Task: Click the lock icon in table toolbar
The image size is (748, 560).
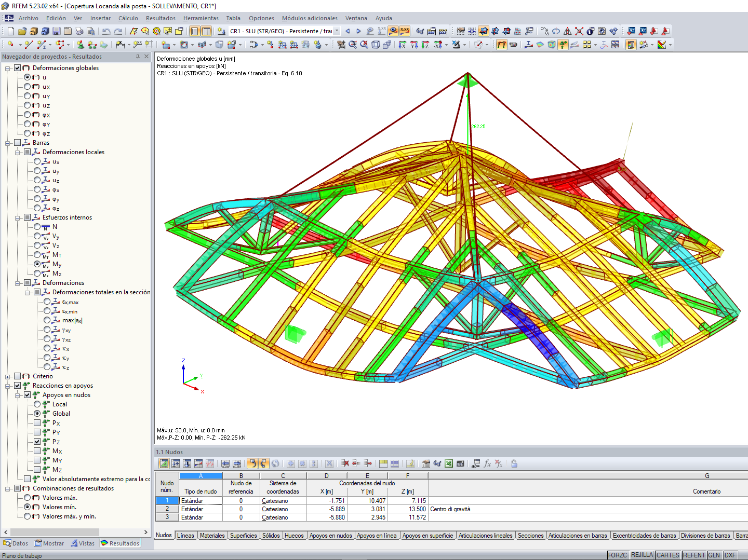Action: [514, 463]
